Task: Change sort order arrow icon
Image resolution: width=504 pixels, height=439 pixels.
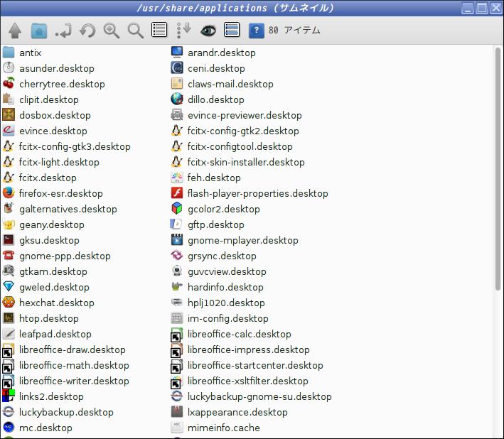Action: (184, 31)
